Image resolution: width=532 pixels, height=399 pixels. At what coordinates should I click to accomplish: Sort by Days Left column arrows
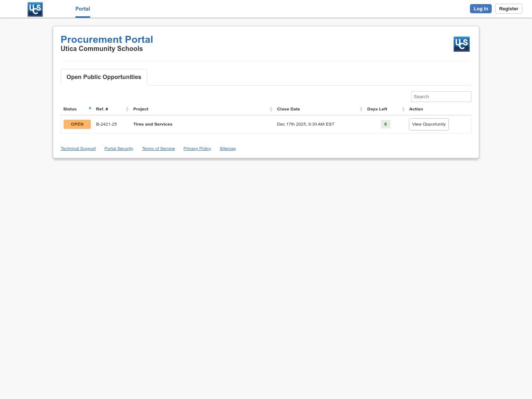pos(403,109)
